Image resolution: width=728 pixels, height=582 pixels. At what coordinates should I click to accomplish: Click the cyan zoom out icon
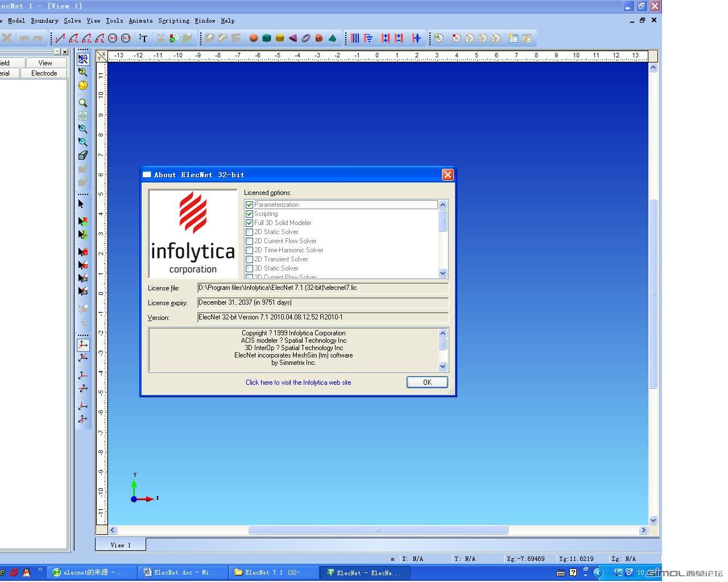coord(83,142)
